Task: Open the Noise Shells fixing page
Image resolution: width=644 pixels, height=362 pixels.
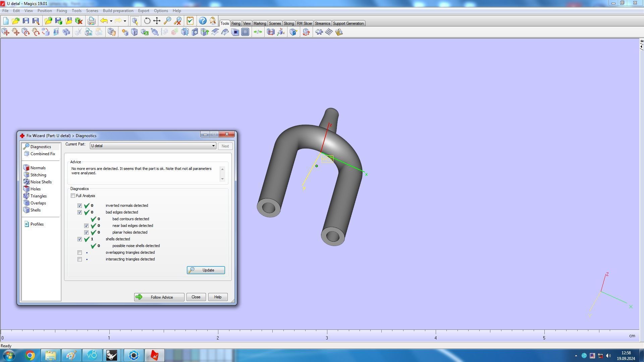Action: click(41, 182)
